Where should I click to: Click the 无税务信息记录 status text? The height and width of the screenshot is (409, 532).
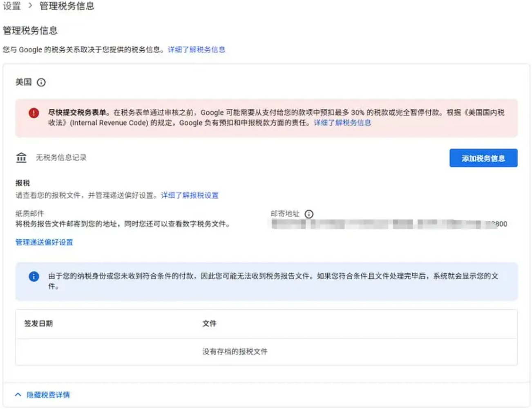click(61, 158)
